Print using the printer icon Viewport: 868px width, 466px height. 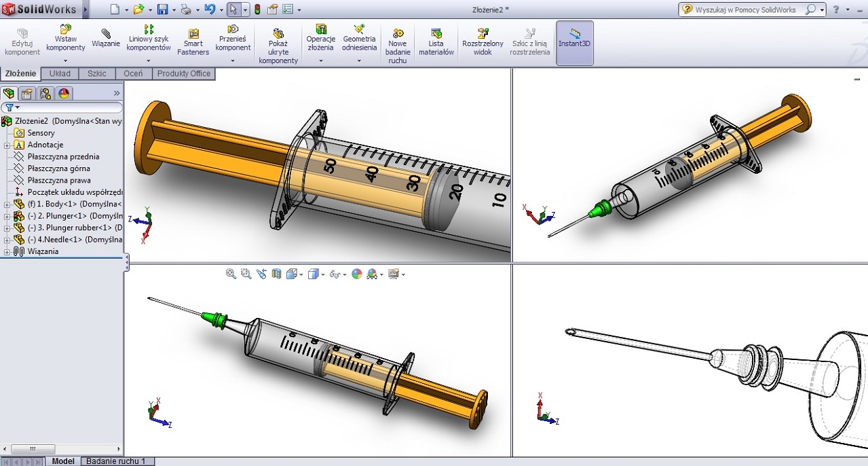[185, 10]
